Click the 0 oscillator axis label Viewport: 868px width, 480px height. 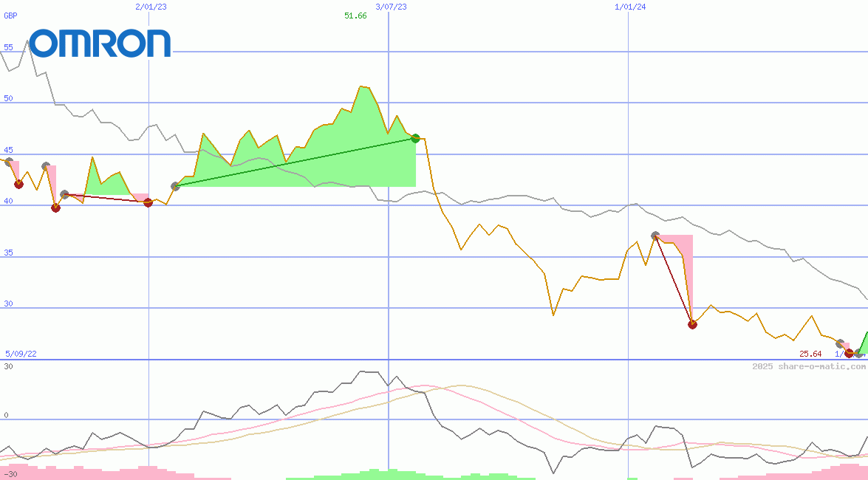6,415
